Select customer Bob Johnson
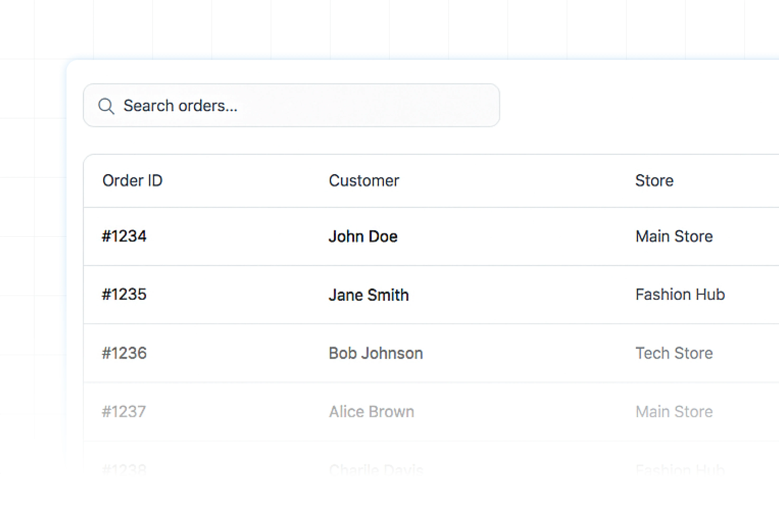 click(376, 353)
